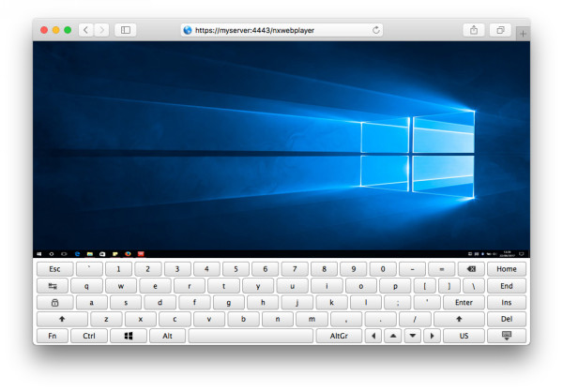
Task: Tap the backtick key
Action: point(89,269)
